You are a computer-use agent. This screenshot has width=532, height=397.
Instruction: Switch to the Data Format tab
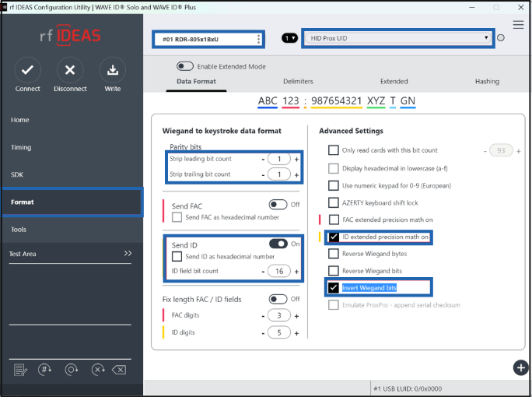(x=196, y=82)
